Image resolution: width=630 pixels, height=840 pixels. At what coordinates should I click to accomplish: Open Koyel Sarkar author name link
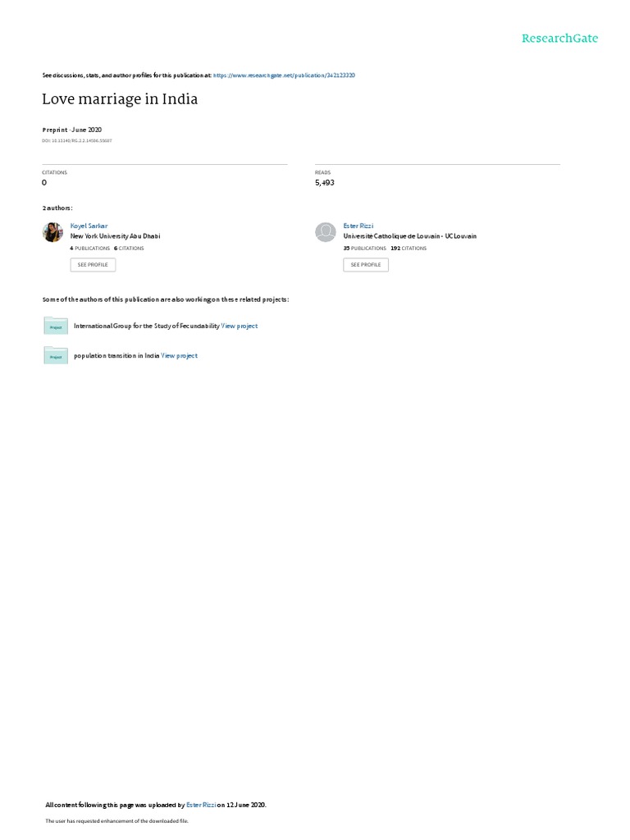89,226
